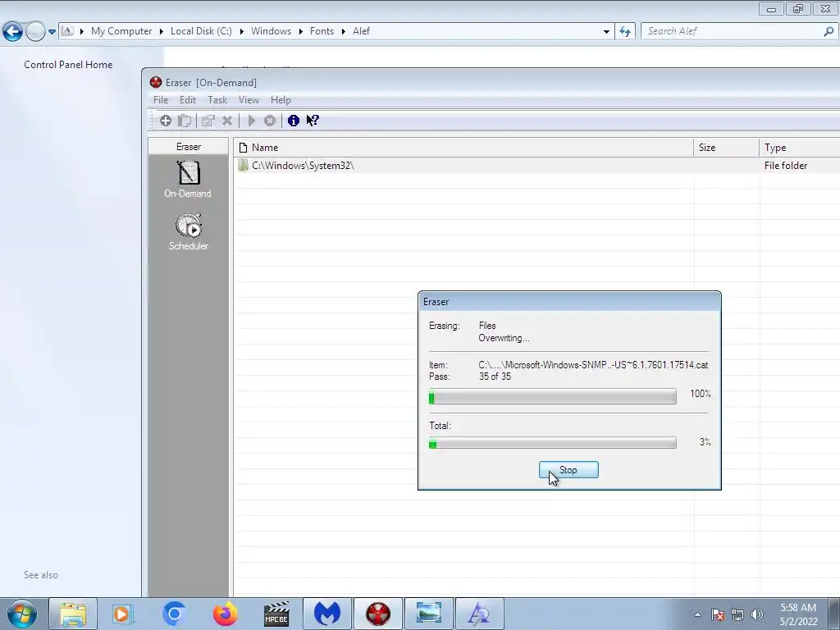Open the Windows Start orb
This screenshot has height=630, width=840.
21,614
